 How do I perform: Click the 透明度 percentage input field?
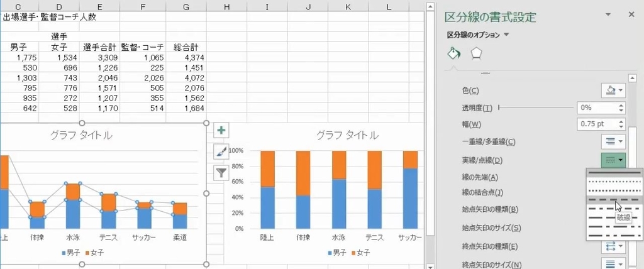coord(597,107)
